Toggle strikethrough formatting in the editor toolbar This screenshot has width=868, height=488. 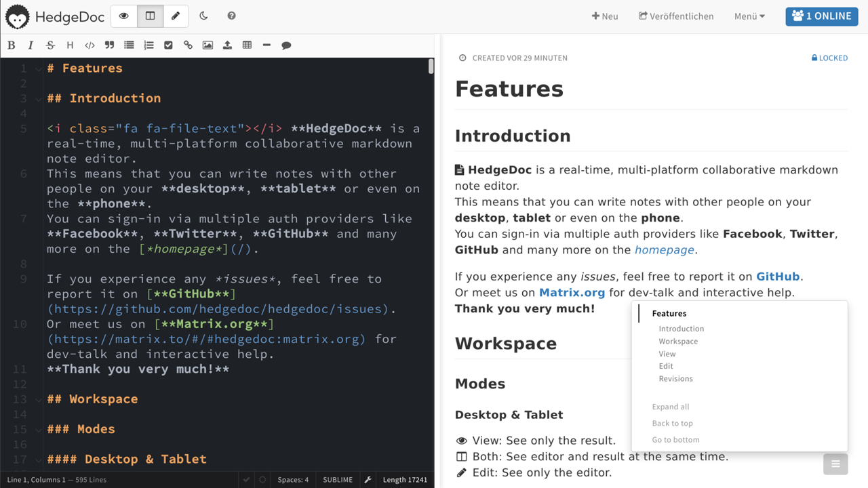tap(50, 45)
